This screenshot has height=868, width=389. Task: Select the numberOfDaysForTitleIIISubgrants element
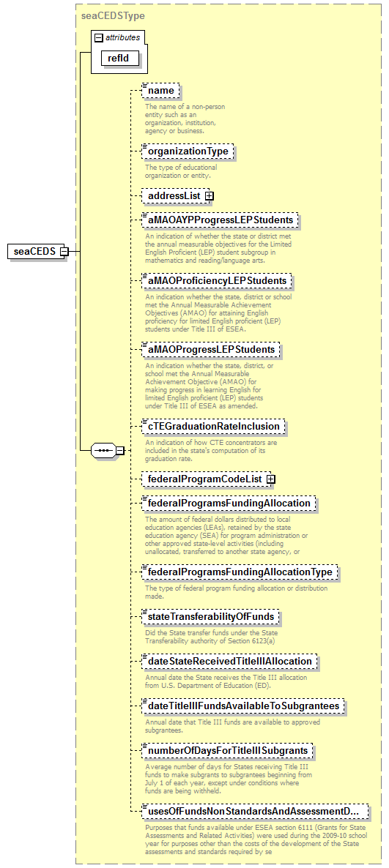pos(228,751)
